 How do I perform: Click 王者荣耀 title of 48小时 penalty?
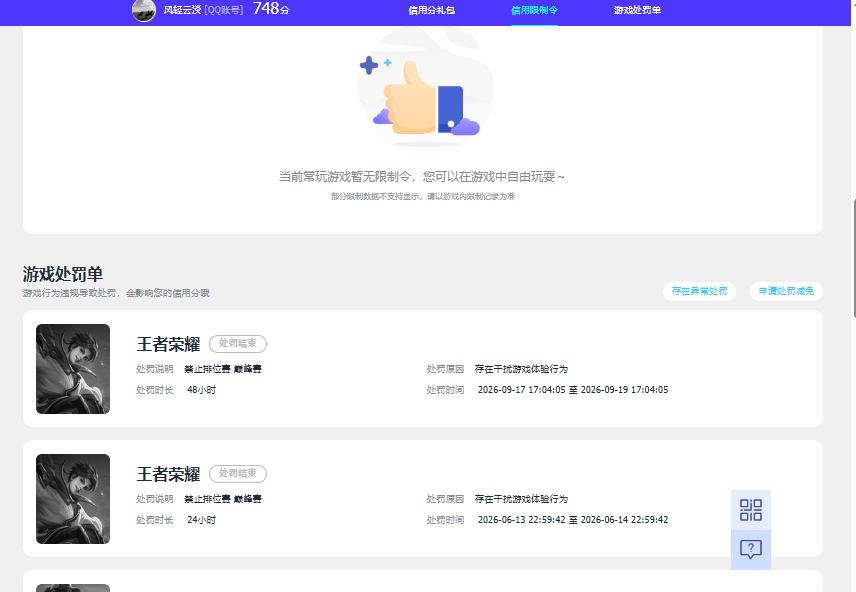[x=168, y=344]
